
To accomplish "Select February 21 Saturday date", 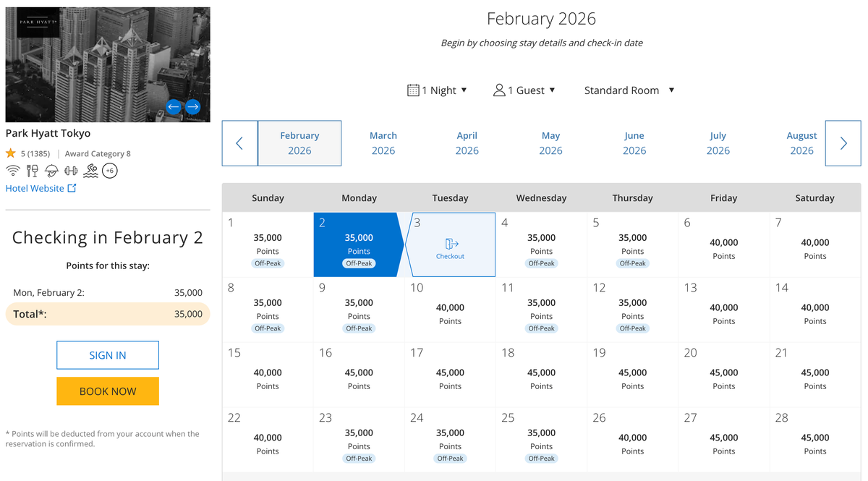I will click(x=815, y=375).
